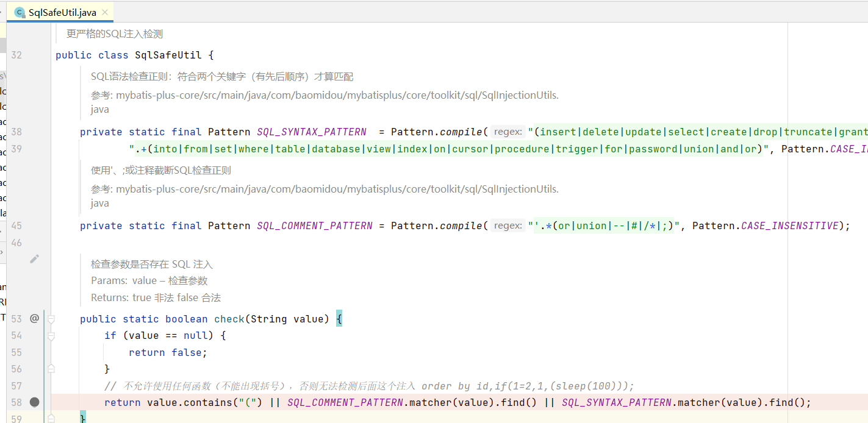
Task: Click the check method name on line 53
Action: (x=229, y=319)
